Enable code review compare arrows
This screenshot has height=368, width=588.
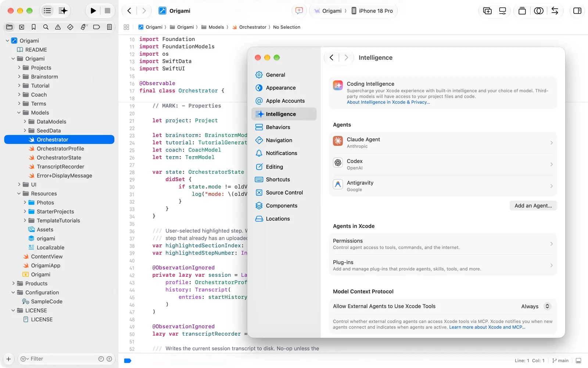tap(555, 11)
